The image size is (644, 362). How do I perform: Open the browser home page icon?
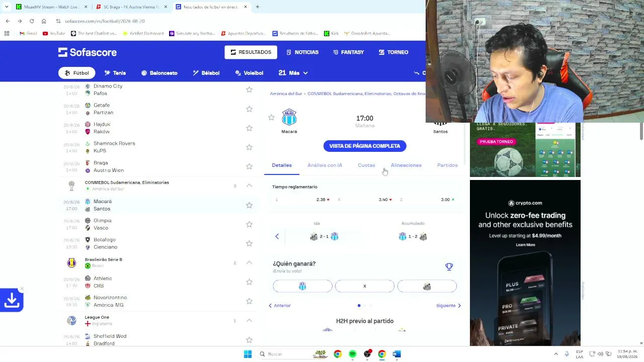44,21
